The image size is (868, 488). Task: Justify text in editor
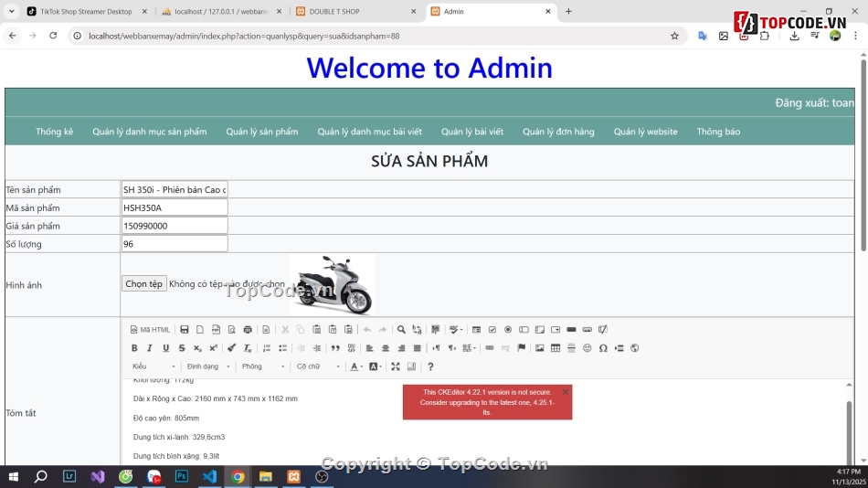[417, 348]
